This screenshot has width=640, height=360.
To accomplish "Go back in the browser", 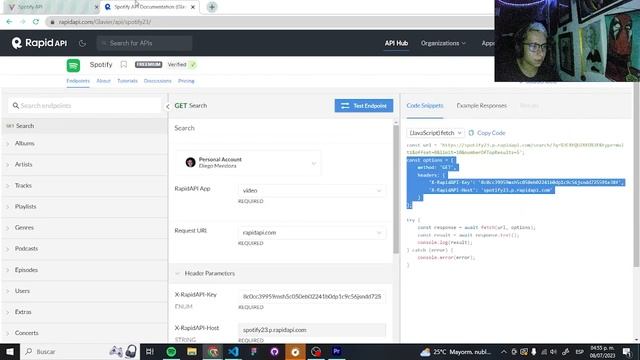I will (9, 22).
